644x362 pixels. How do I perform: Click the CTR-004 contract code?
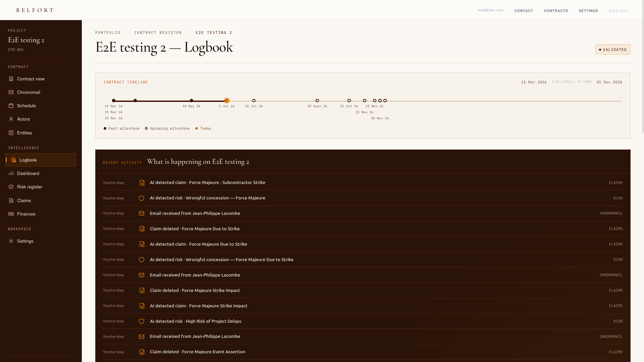click(x=16, y=50)
